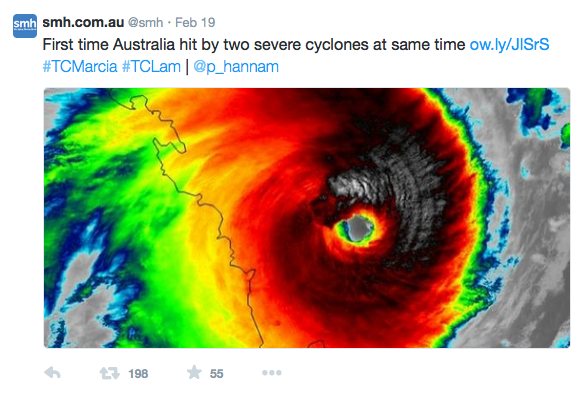Screen dimensions: 586x396
Task: Open the smh blue avatar logo
Action: pos(25,26)
